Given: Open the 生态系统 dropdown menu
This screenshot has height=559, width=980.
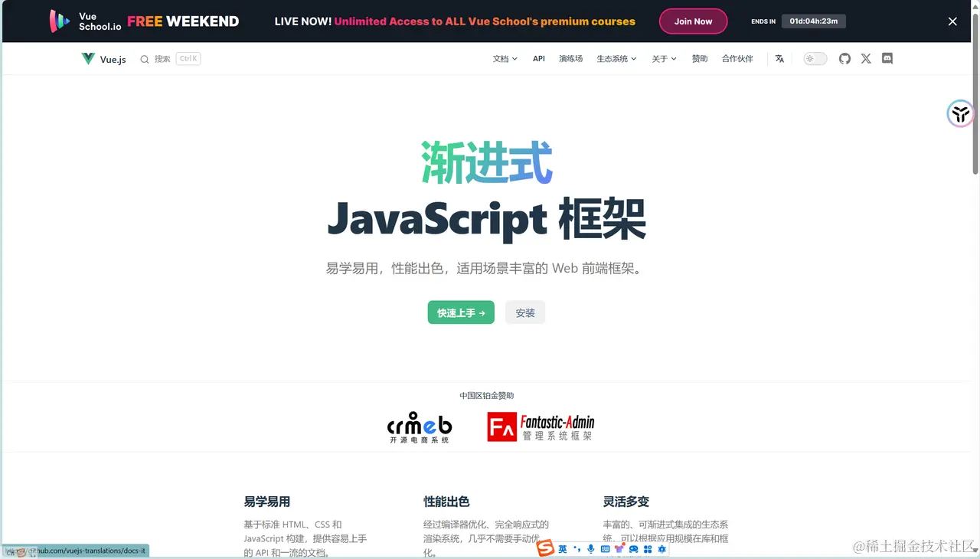Looking at the screenshot, I should point(615,58).
